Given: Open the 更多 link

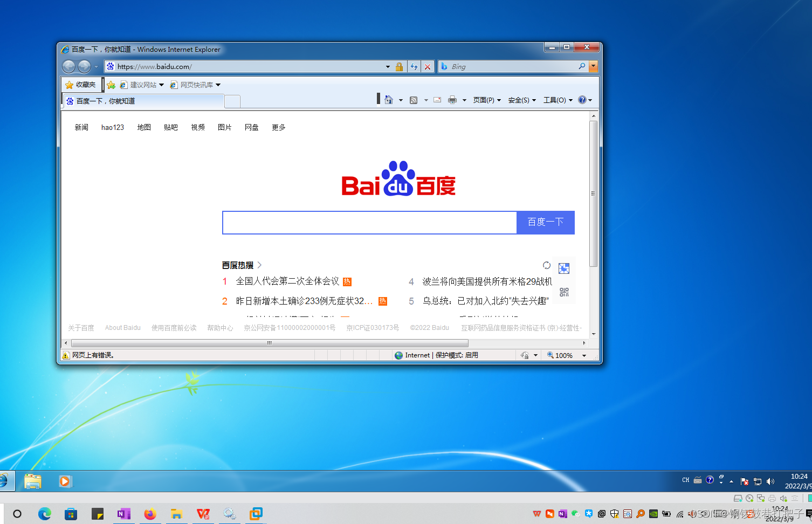Looking at the screenshot, I should [279, 127].
